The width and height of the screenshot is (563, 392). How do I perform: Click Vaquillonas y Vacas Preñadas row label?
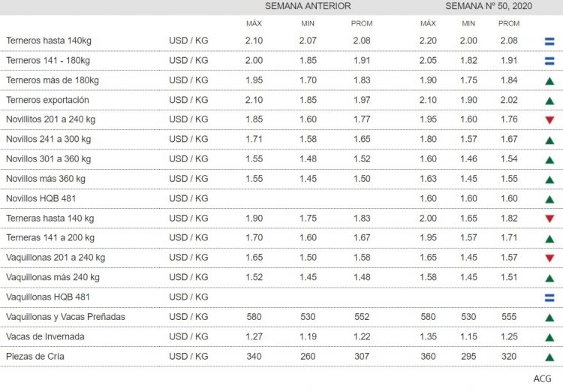(65, 317)
